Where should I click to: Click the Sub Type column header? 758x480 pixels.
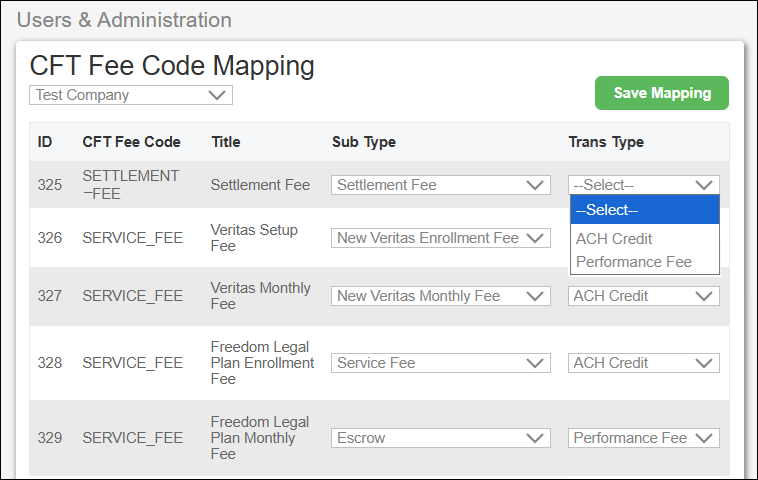[364, 142]
